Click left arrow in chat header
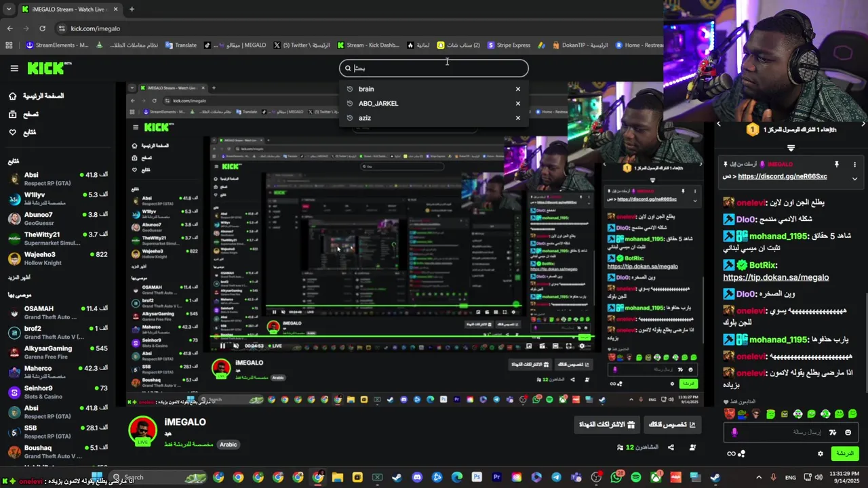This screenshot has width=868, height=488. (x=719, y=124)
